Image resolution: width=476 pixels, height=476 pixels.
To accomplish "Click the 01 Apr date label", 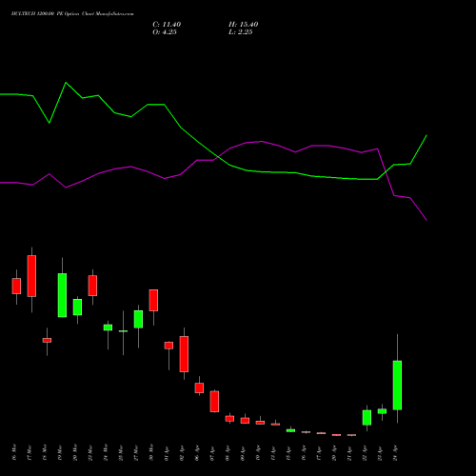I will click(167, 453).
